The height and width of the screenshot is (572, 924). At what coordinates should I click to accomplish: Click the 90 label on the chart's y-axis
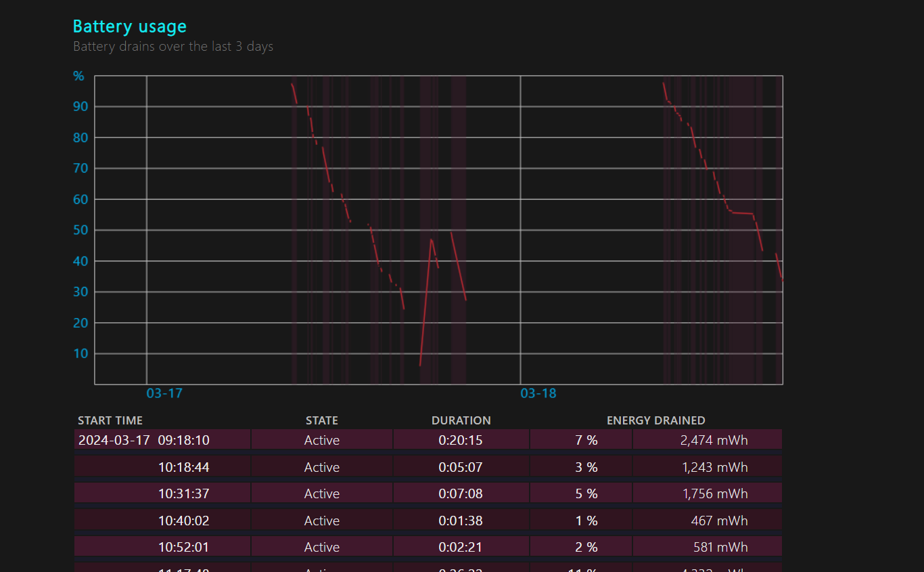click(x=81, y=106)
